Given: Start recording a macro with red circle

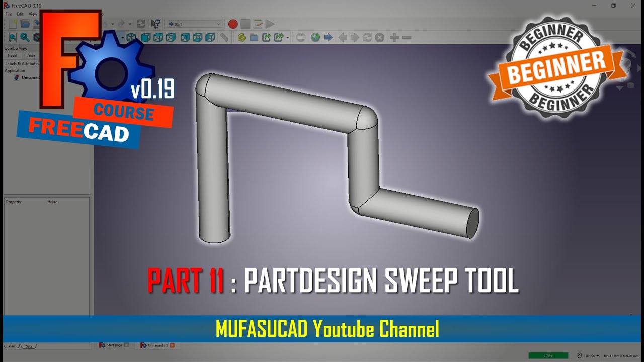Looking at the screenshot, I should [233, 24].
